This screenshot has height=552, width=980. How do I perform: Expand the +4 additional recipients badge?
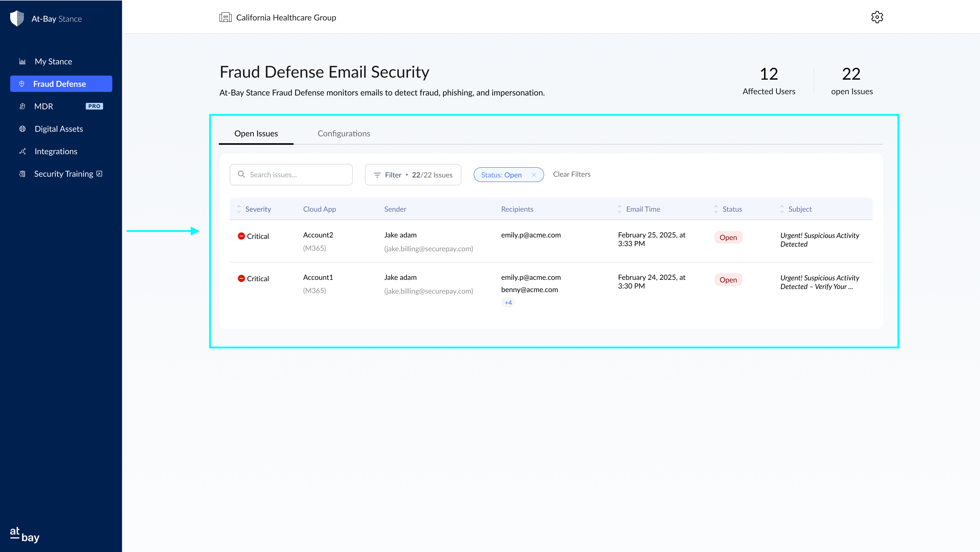508,303
